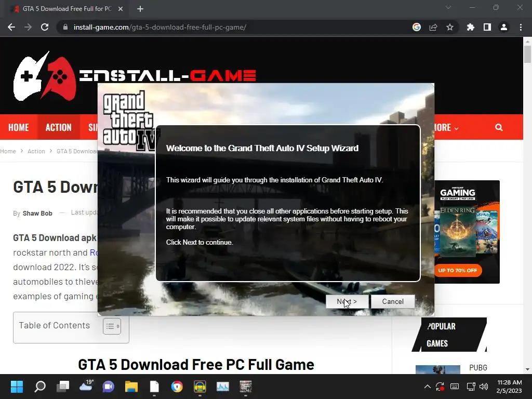The height and width of the screenshot is (399, 532).
Task: Open the ACTION menu item
Action: pyautogui.click(x=58, y=127)
